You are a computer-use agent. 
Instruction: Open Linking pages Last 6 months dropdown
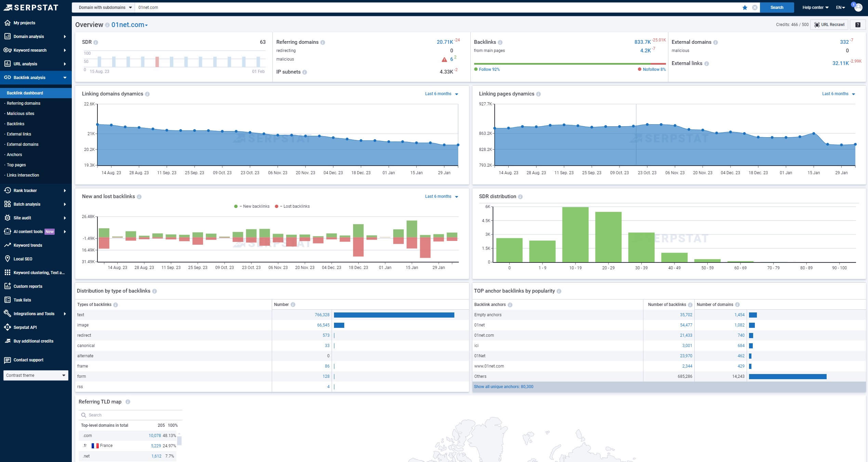point(838,94)
